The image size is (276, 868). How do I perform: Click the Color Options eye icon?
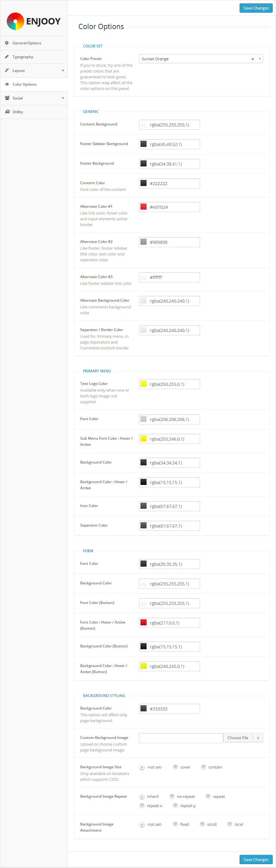coord(7,84)
